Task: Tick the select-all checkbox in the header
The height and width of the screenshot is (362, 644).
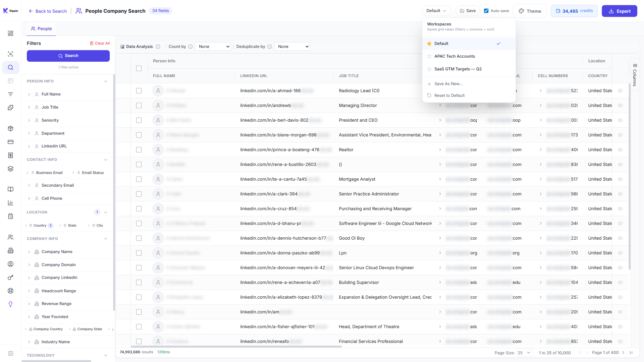Action: point(139,68)
